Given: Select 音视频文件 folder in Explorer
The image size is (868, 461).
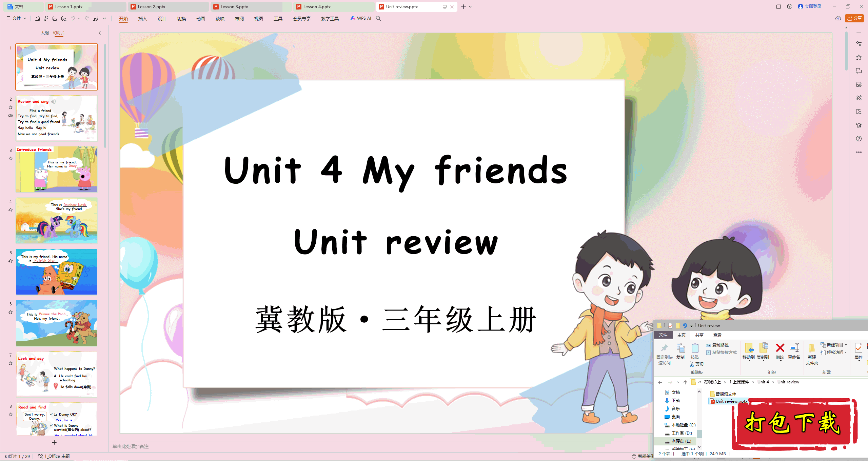Looking at the screenshot, I should (723, 394).
